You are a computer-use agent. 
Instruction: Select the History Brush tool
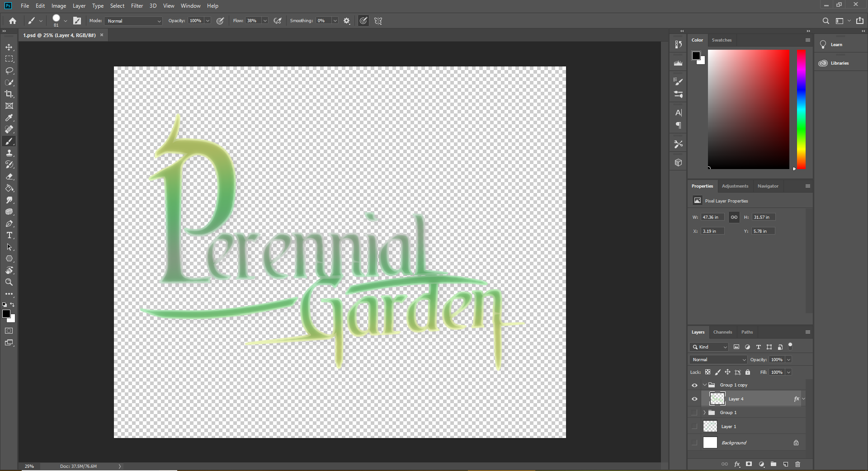click(9, 165)
